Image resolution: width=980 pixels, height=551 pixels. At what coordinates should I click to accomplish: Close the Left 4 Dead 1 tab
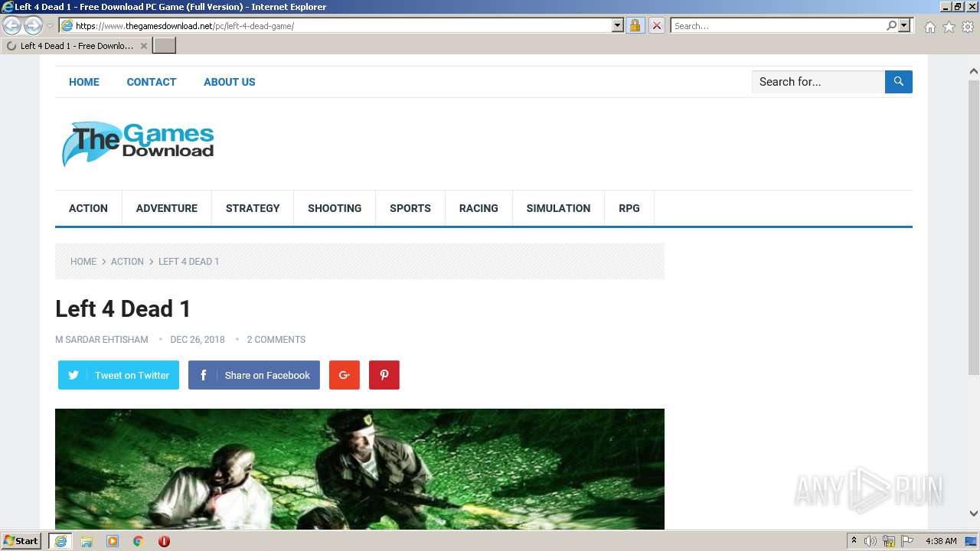[144, 46]
